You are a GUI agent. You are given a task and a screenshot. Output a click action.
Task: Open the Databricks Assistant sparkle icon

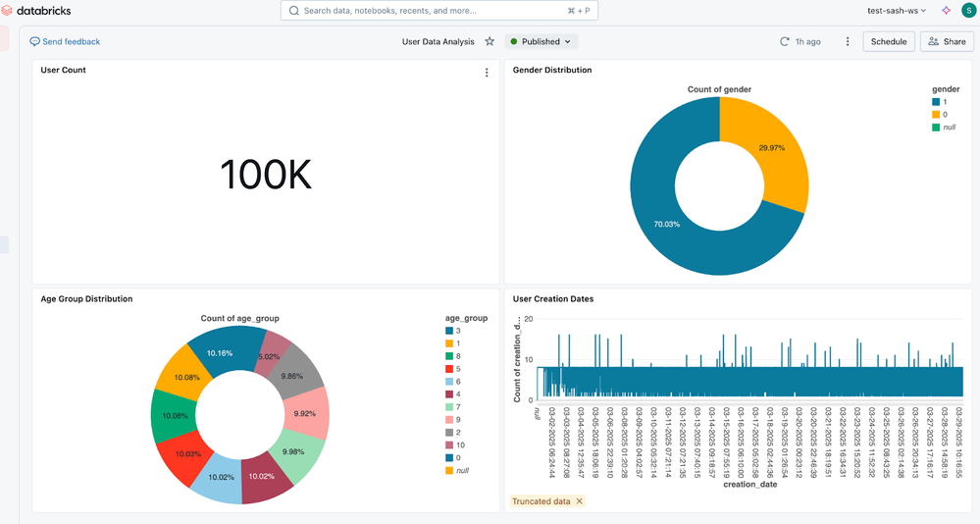946,11
